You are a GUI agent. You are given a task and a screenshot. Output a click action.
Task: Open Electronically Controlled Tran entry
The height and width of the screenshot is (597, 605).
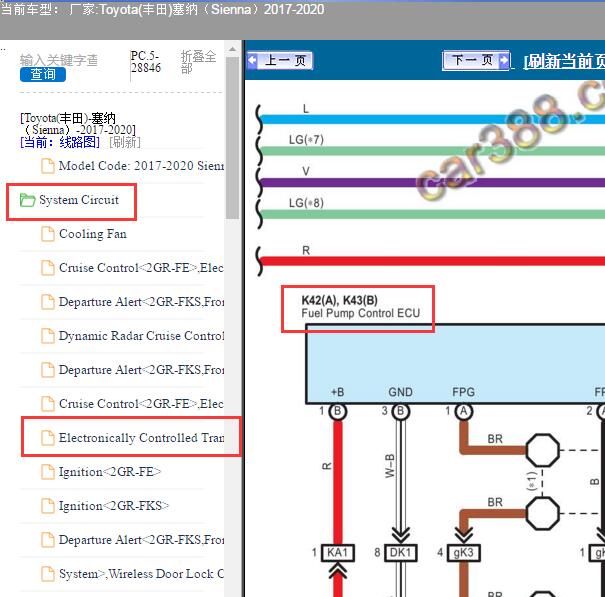(x=131, y=438)
